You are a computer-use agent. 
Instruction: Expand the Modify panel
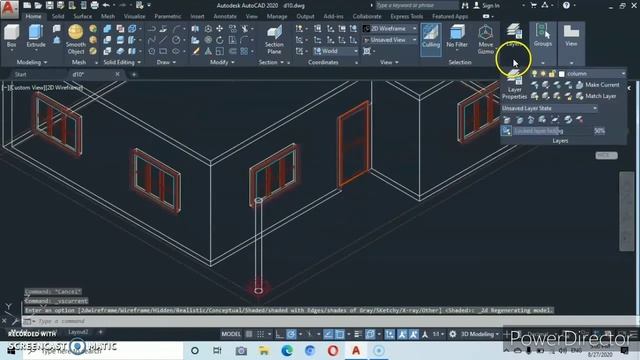point(222,62)
